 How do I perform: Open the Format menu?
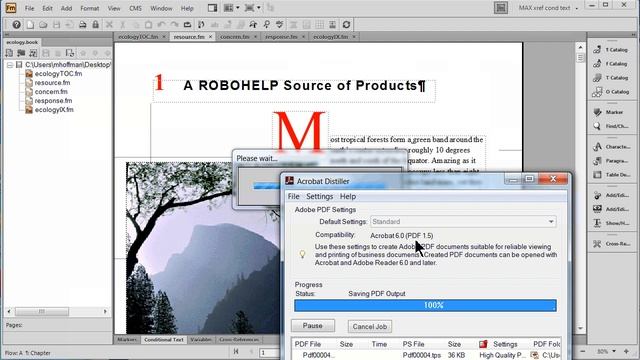(89, 8)
